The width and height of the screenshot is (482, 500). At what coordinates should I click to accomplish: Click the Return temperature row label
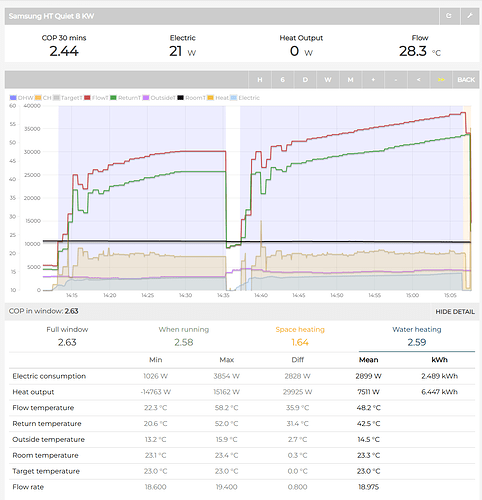pyautogui.click(x=47, y=424)
